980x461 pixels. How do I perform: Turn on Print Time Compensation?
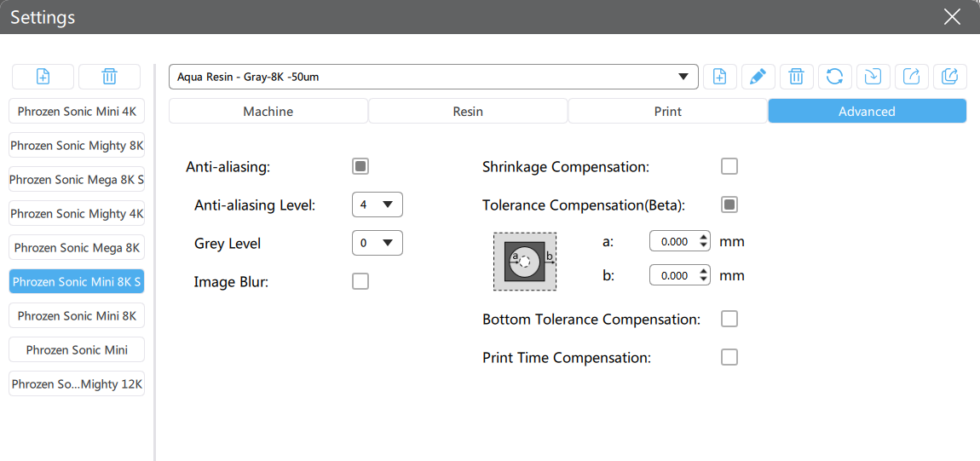click(729, 357)
